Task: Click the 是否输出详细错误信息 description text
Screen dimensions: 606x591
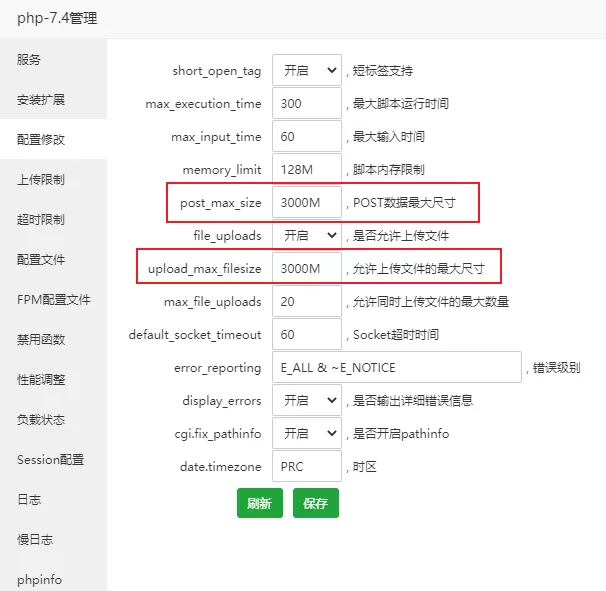Action: point(413,400)
